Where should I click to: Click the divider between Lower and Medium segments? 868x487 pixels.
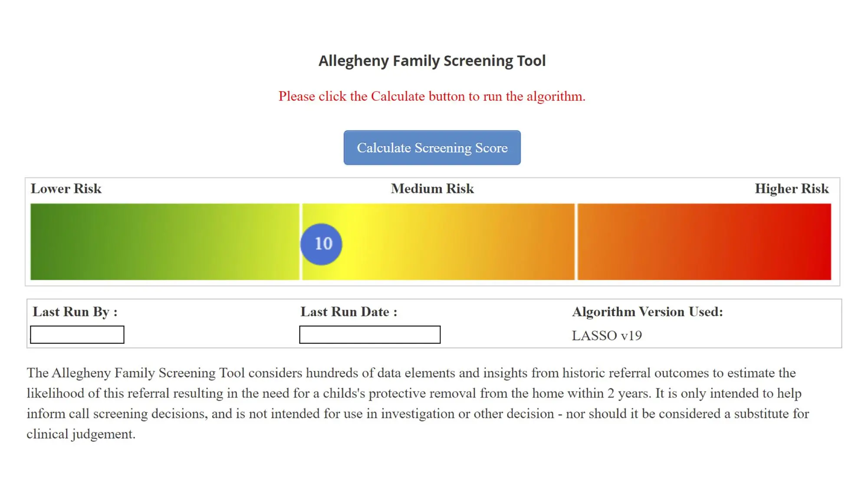(301, 242)
